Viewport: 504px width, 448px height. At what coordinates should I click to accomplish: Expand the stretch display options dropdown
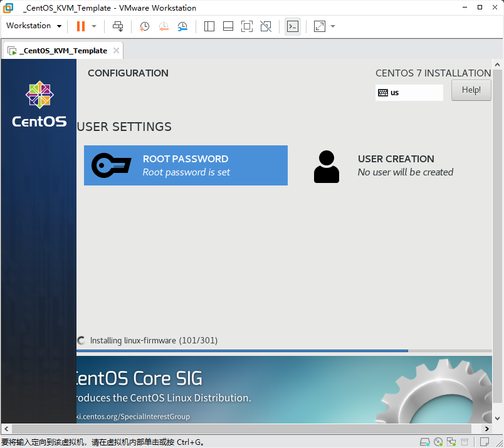click(x=333, y=26)
